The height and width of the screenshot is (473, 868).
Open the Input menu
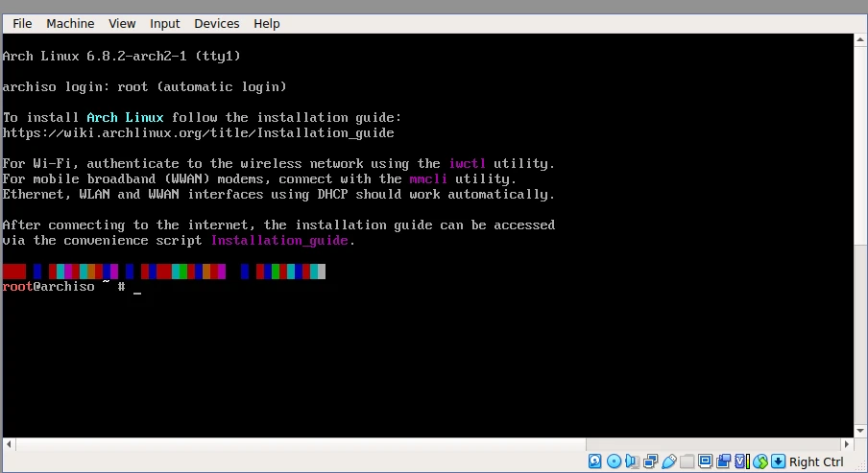[165, 23]
